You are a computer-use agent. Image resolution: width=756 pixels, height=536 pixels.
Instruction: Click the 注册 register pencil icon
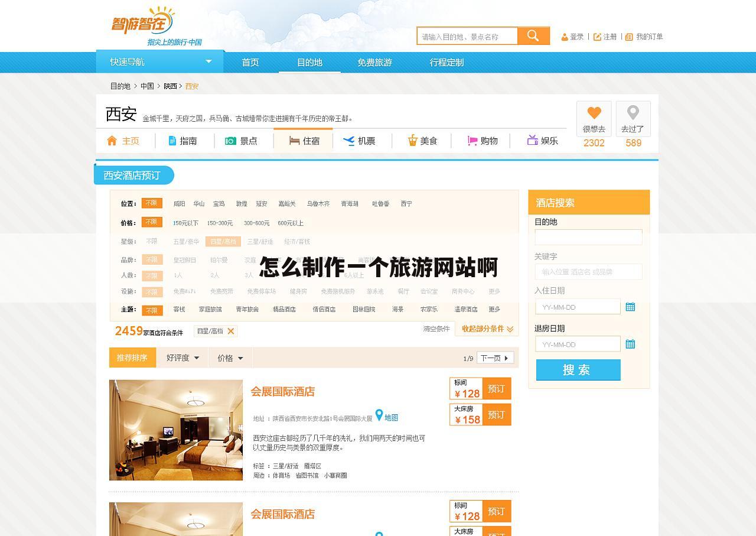597,37
